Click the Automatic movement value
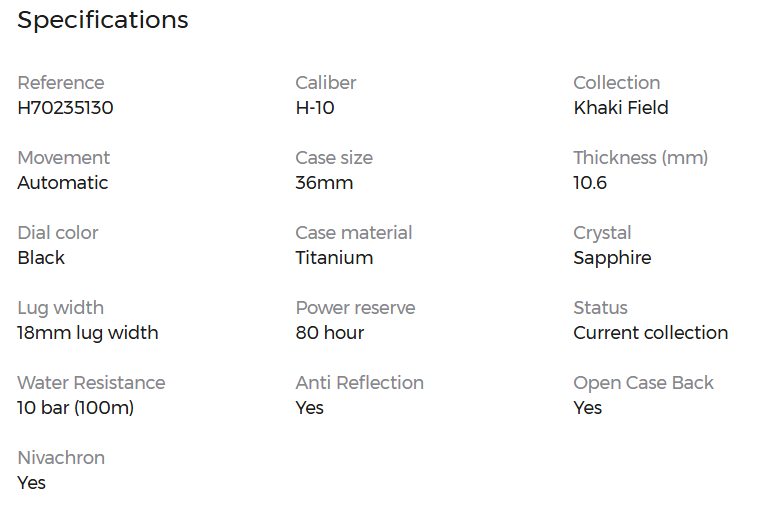Screen dimensions: 760x513 coord(63,183)
